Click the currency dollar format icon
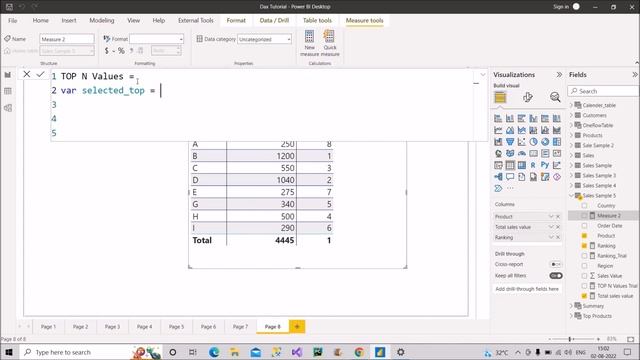Screen dimensions: 640x360 point(107,51)
